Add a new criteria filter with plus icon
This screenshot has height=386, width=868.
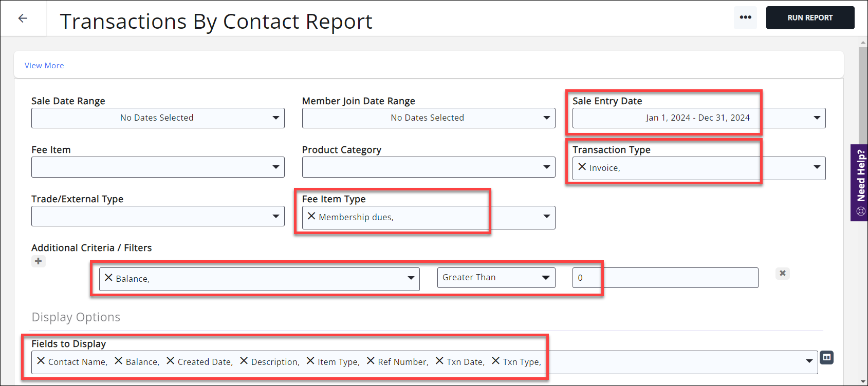(39, 261)
